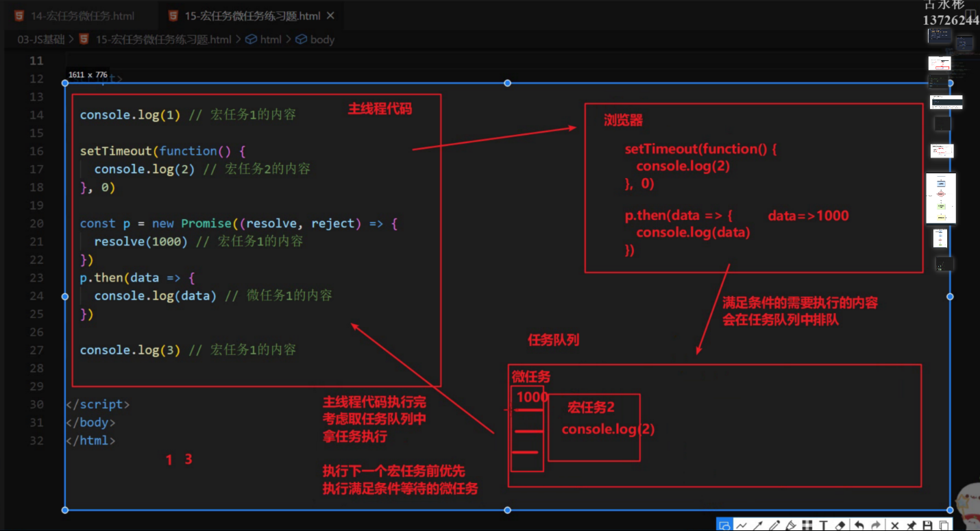The height and width of the screenshot is (531, 980).
Task: Undo the last annotation
Action: tap(859, 526)
